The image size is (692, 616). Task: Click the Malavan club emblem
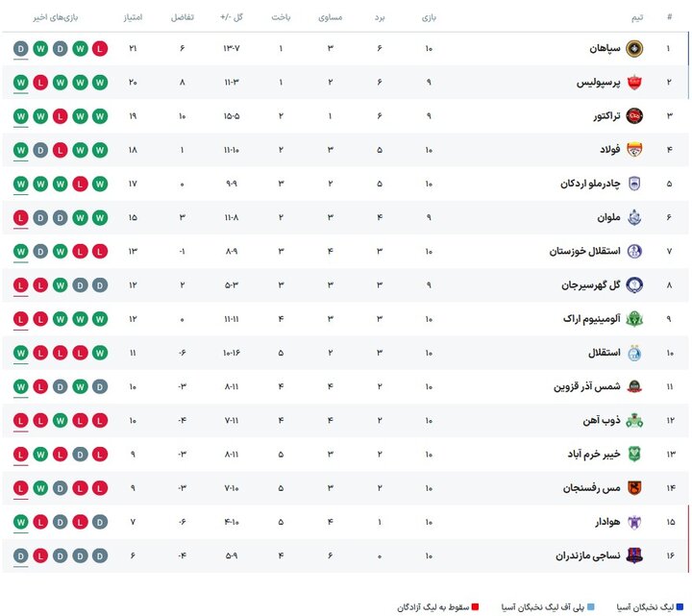pyautogui.click(x=634, y=218)
